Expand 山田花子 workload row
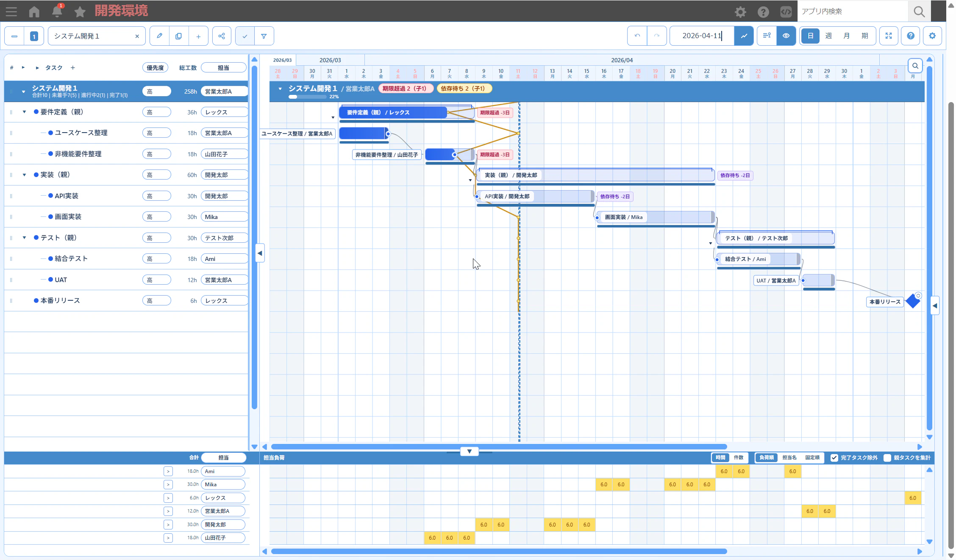 [x=168, y=538]
